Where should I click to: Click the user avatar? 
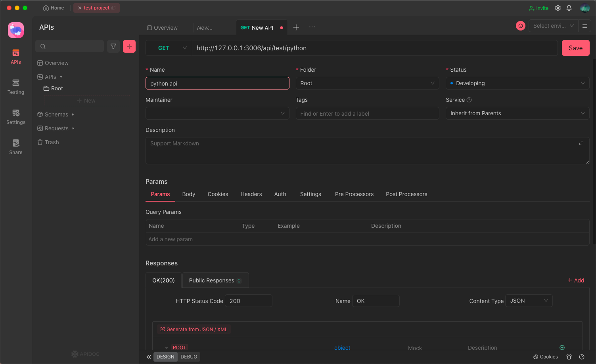(x=585, y=8)
